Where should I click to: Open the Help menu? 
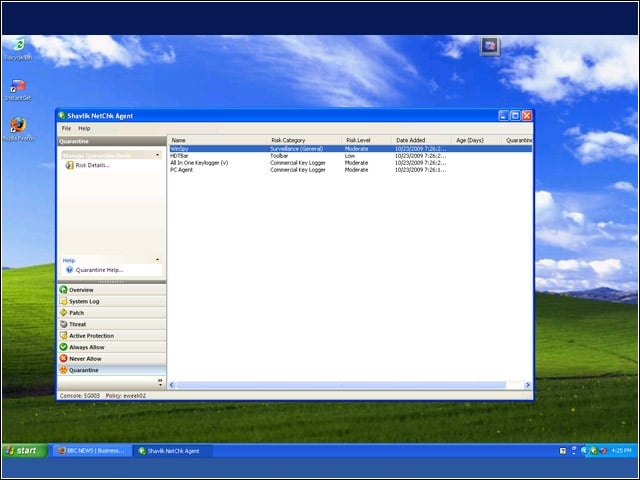[84, 128]
